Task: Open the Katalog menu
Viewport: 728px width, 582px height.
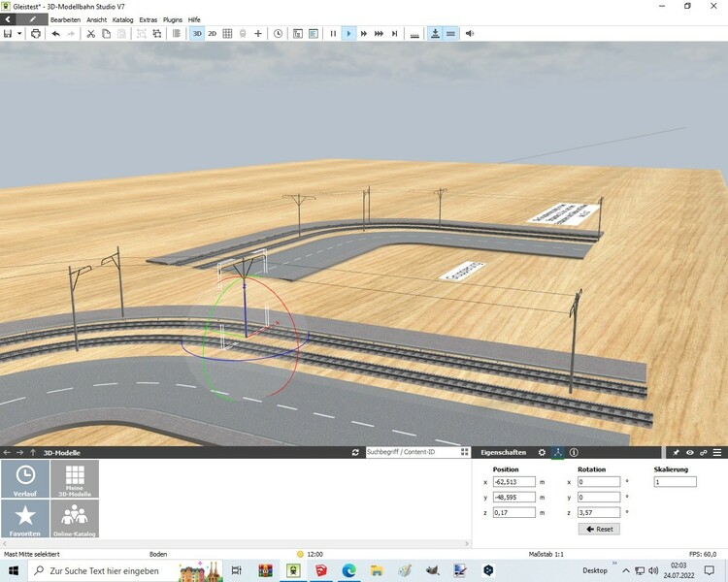Action: pyautogui.click(x=123, y=19)
